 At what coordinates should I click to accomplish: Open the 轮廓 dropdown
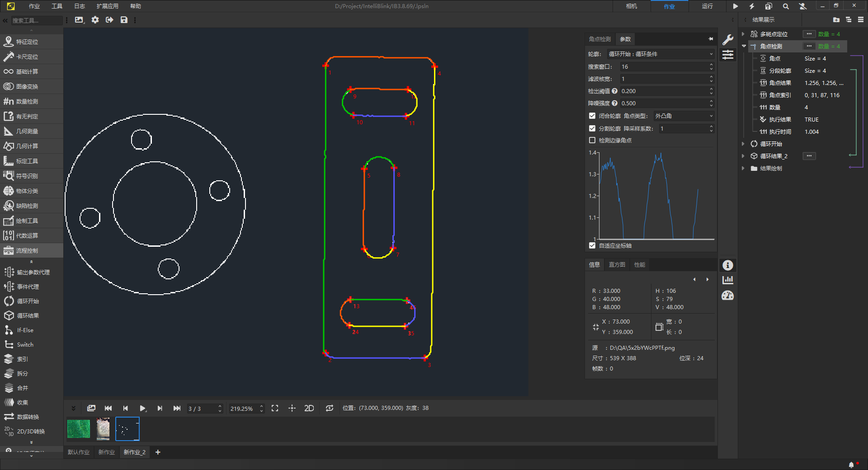[660, 54]
